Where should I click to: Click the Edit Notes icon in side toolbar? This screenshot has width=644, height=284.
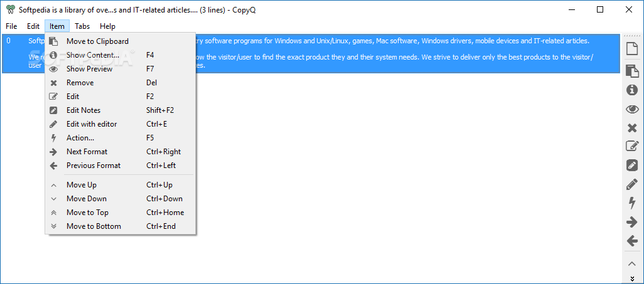coord(632,166)
